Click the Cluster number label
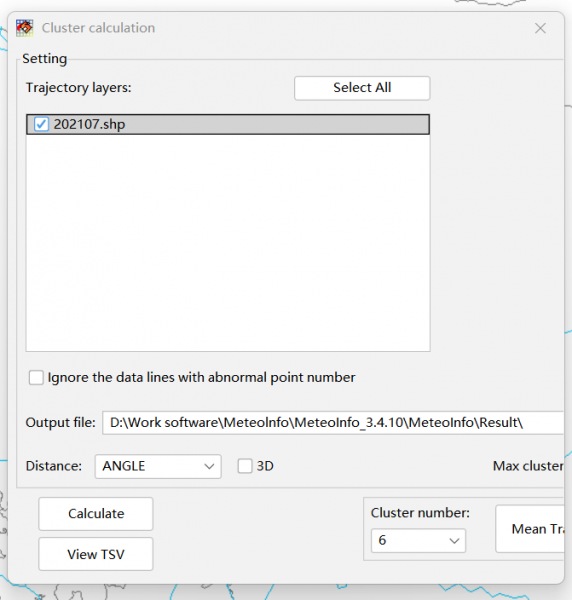The image size is (572, 600). tap(420, 513)
